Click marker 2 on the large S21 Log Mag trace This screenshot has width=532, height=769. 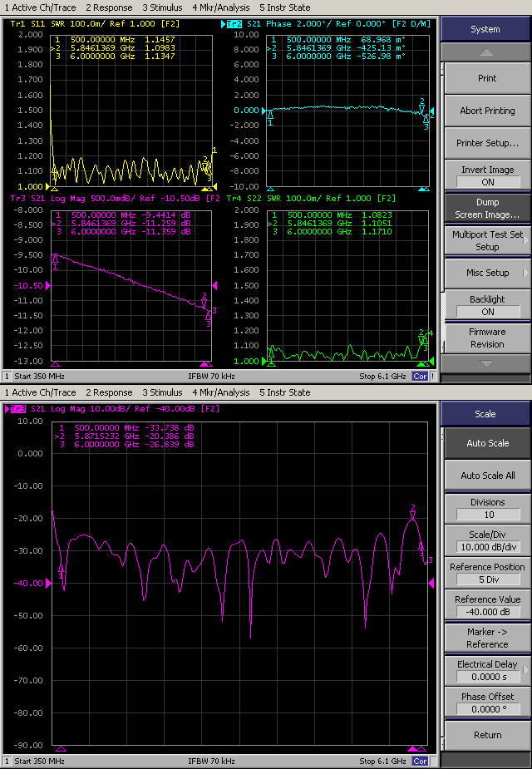coord(413,515)
